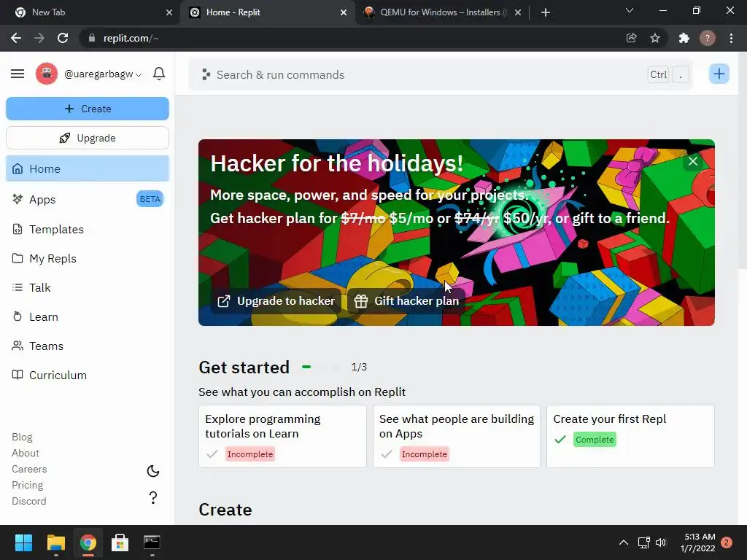Screen dimensions: 747x560
Task: Close the New Tab tab
Action: point(169,12)
